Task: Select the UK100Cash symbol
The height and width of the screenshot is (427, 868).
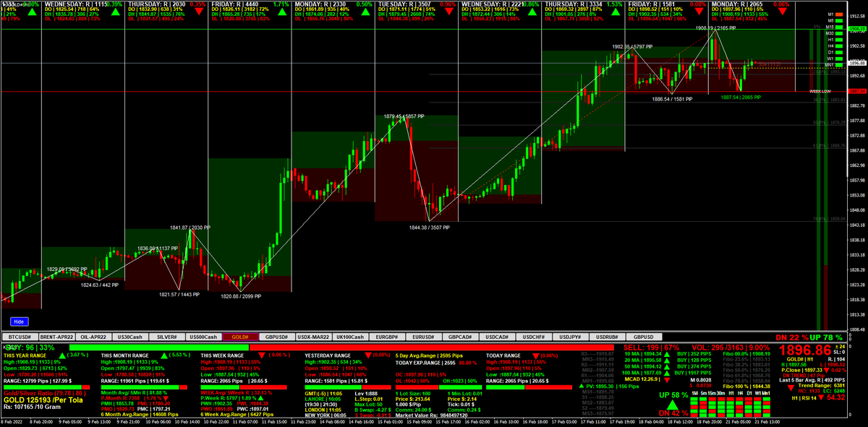Action: (x=349, y=337)
